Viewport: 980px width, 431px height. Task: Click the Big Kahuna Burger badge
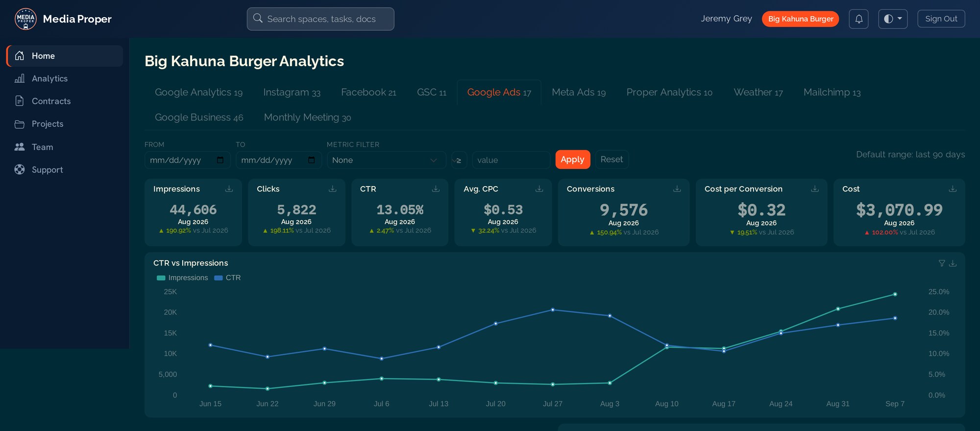click(x=800, y=19)
